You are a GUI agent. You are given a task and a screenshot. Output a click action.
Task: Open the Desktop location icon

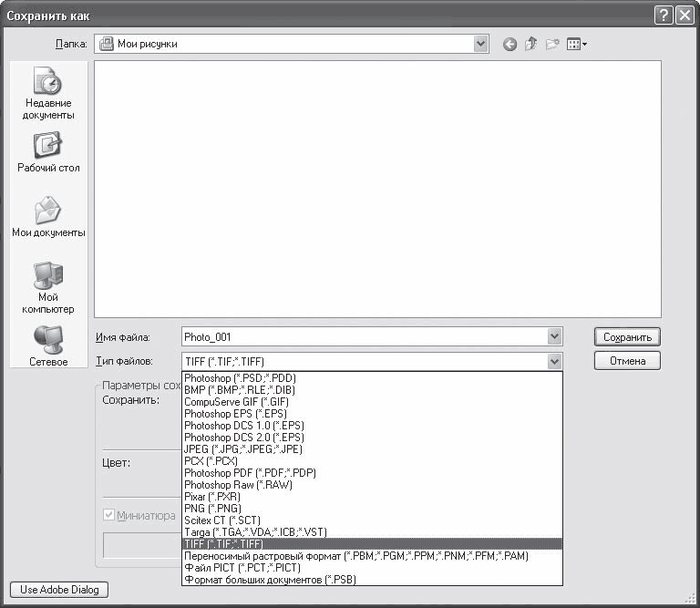tap(48, 145)
